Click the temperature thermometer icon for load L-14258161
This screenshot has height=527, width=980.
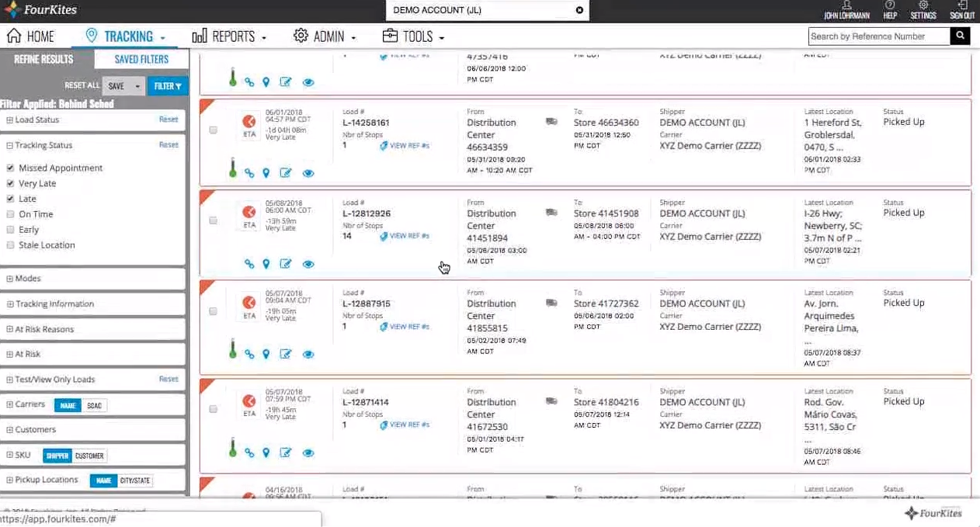tap(232, 168)
